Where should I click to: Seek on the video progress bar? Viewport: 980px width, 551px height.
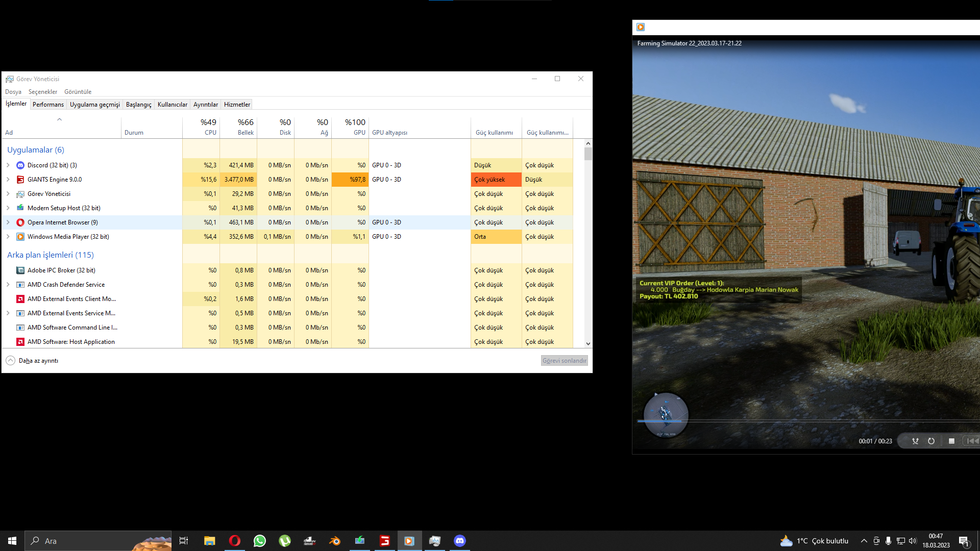[806, 421]
